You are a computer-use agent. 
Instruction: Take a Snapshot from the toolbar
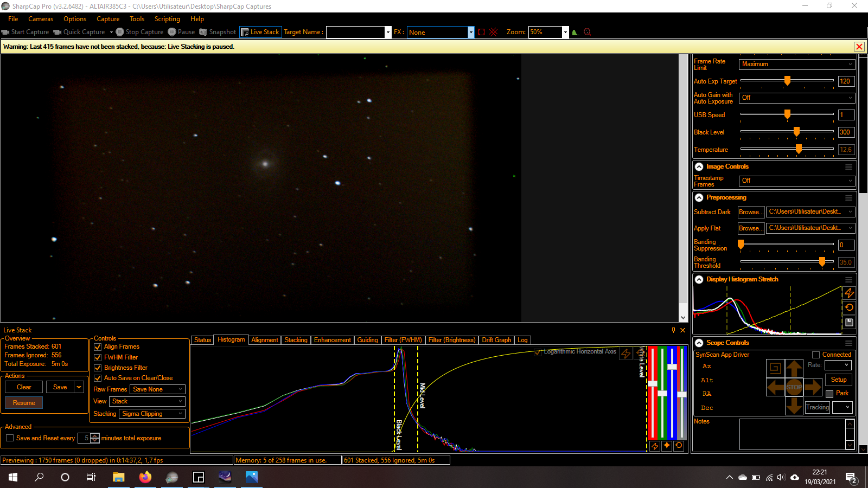tap(218, 32)
